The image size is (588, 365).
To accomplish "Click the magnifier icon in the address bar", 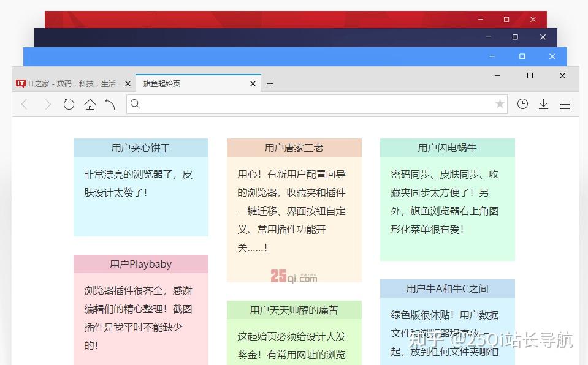I will pyautogui.click(x=134, y=104).
